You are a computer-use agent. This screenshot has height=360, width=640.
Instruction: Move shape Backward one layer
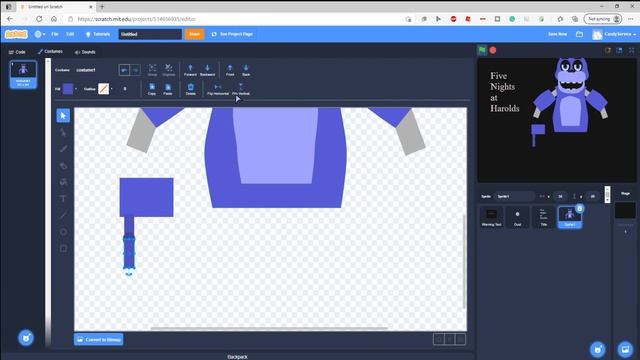pyautogui.click(x=207, y=70)
